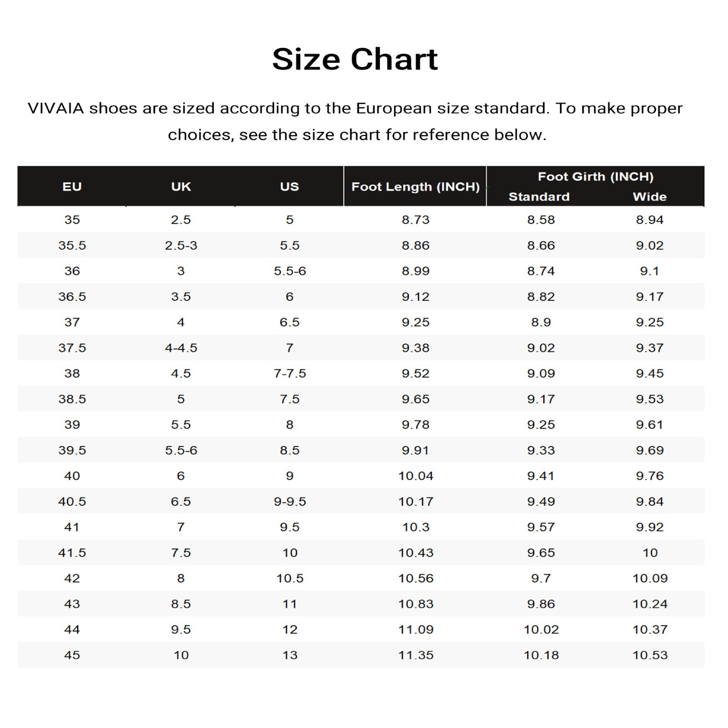
Task: Click US size 13 cell
Action: (289, 655)
